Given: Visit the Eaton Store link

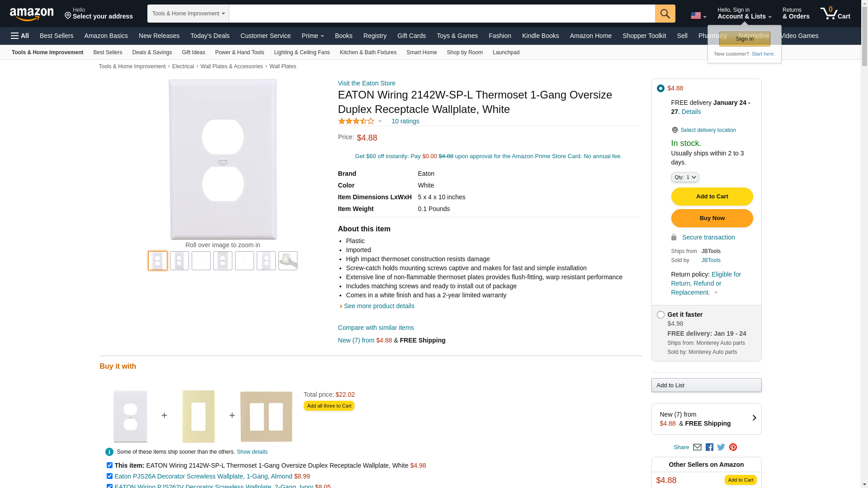Looking at the screenshot, I should click(x=366, y=83).
